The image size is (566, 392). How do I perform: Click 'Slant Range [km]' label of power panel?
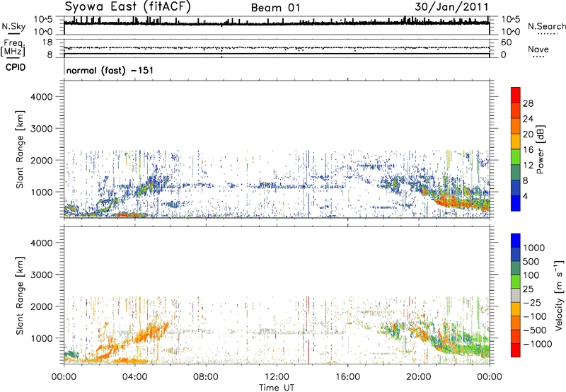pos(20,149)
